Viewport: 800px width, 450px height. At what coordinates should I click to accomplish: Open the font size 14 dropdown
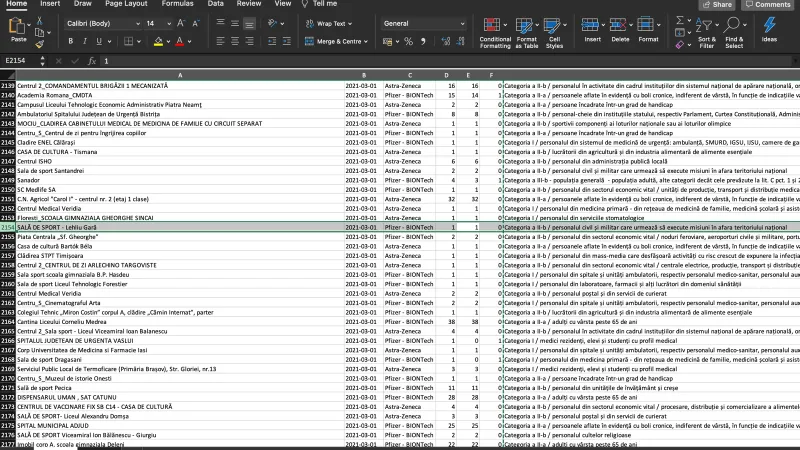click(169, 23)
